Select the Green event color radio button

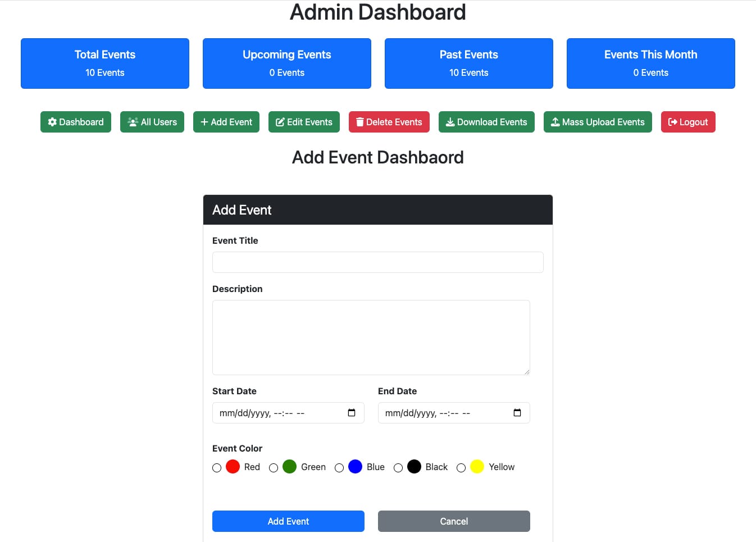pyautogui.click(x=274, y=468)
